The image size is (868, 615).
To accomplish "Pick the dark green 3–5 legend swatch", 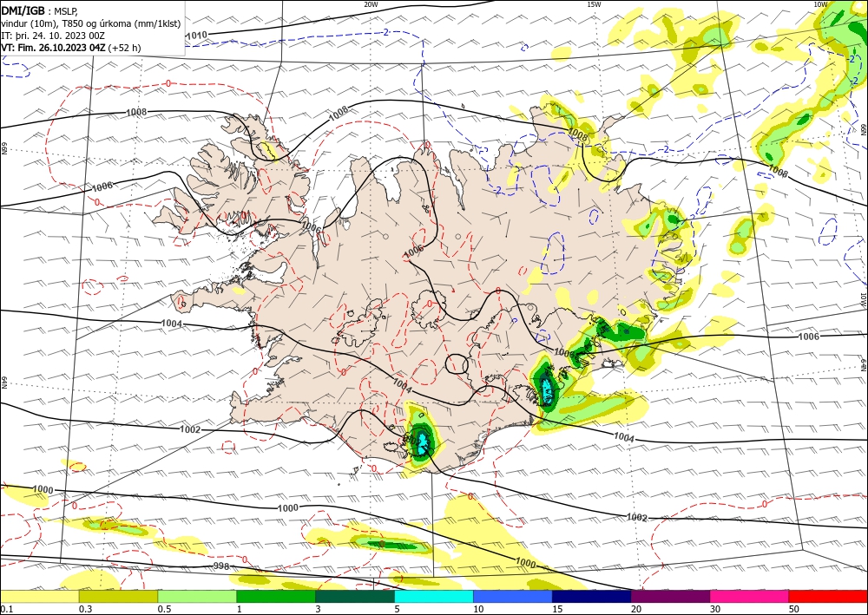I will 355,596.
